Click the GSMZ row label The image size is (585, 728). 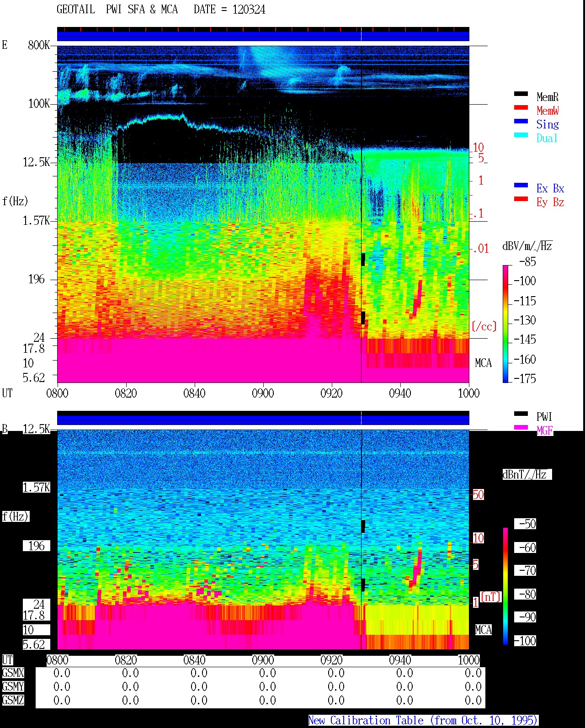(13, 700)
